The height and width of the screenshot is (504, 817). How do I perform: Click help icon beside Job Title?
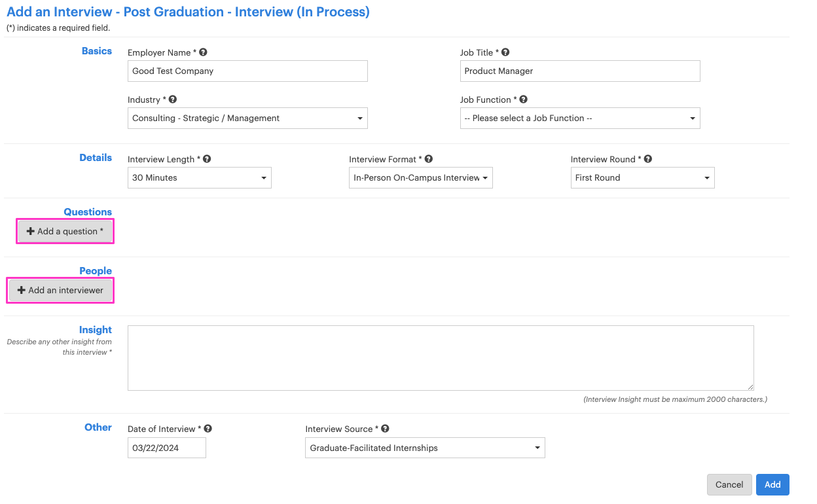click(505, 52)
